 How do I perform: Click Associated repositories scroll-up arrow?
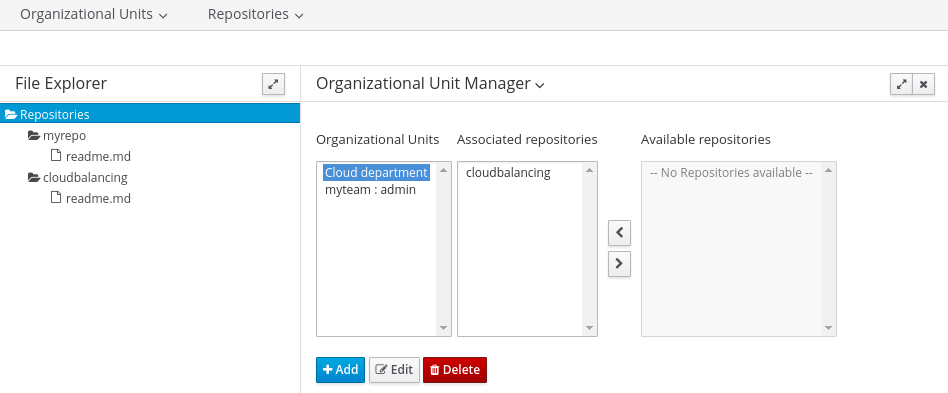(x=589, y=170)
